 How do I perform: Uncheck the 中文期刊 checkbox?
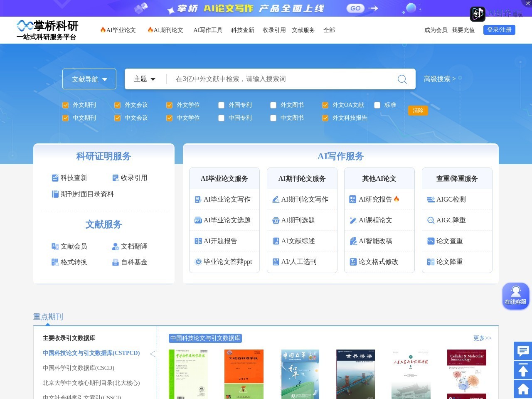coord(65,118)
